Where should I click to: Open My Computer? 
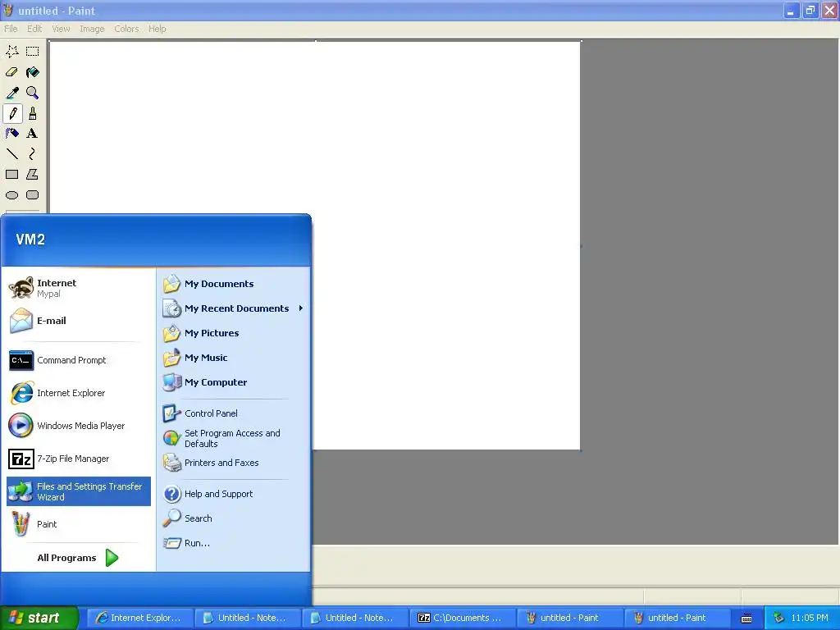[x=234, y=382]
